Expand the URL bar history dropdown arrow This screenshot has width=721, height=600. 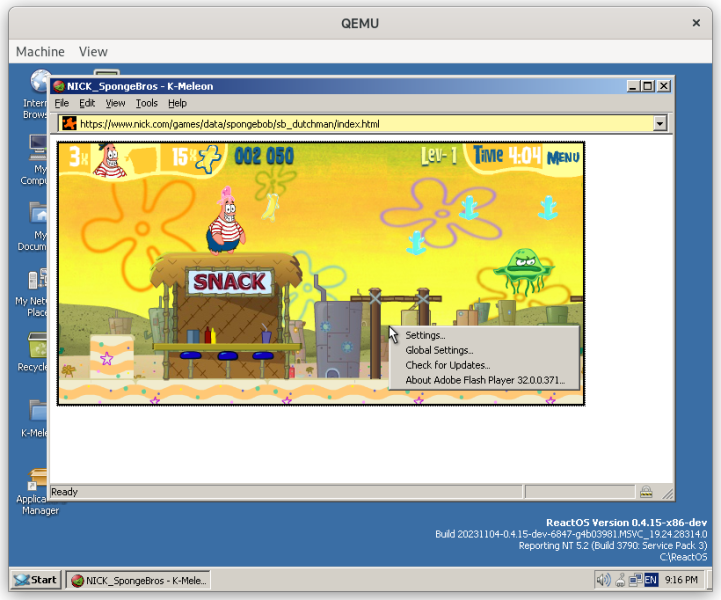pos(660,123)
